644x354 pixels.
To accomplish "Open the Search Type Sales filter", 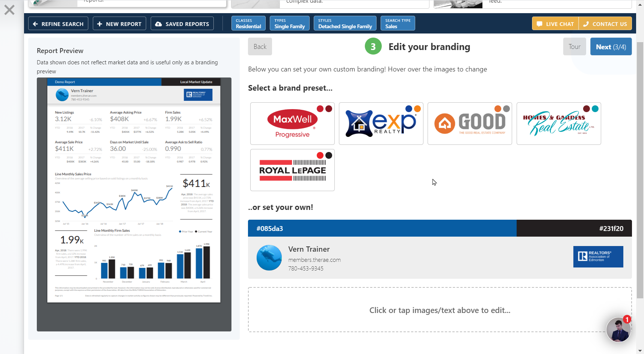I will point(398,23).
